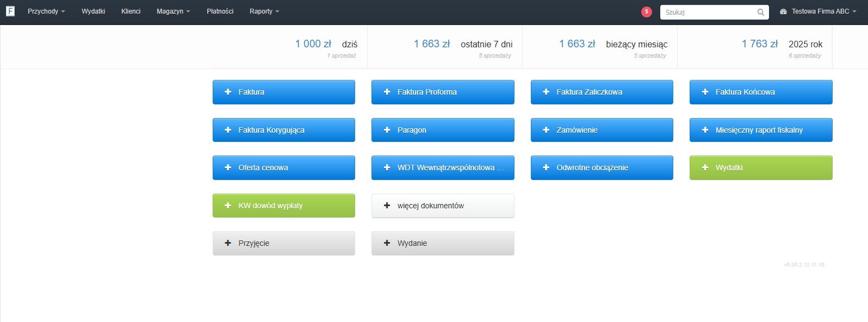868x322 pixels.
Task: Click plus icon on Miesięczny raport fiskalny
Action: pos(705,130)
